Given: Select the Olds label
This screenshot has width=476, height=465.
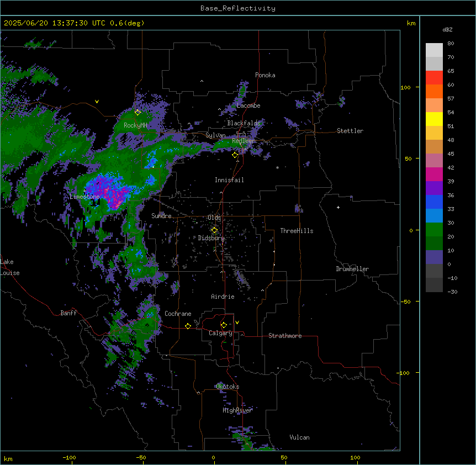Looking at the screenshot, I should [x=214, y=218].
